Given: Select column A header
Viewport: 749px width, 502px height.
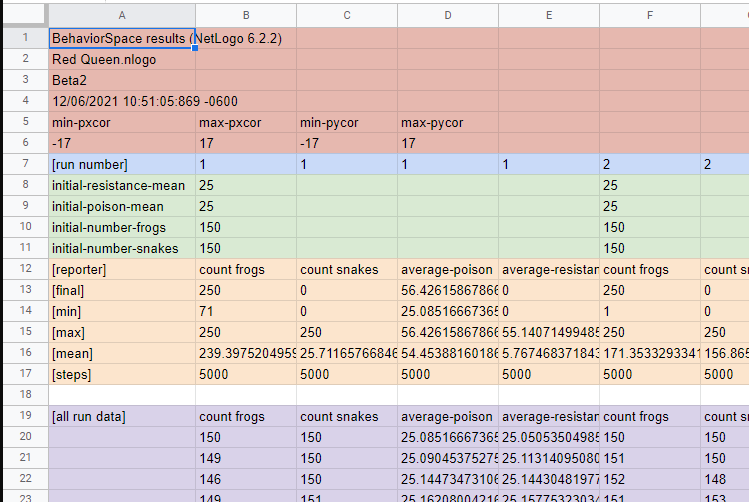Looking at the screenshot, I should (121, 15).
